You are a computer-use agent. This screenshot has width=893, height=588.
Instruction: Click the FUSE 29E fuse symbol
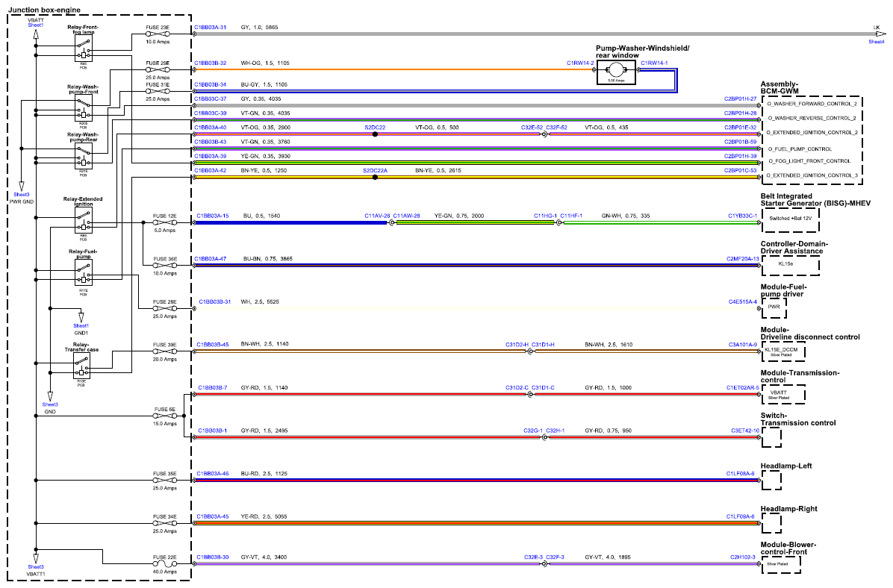tap(158, 70)
